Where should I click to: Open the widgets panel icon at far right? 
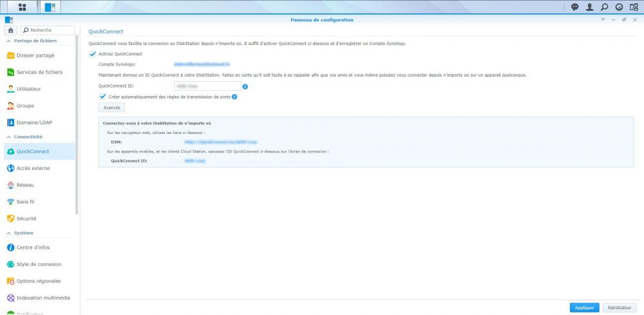click(634, 7)
